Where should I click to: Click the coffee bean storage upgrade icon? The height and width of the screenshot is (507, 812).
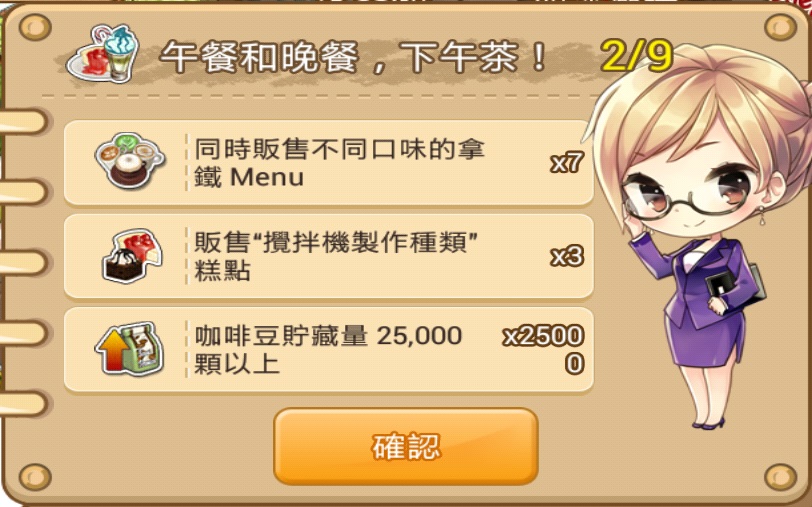129,349
